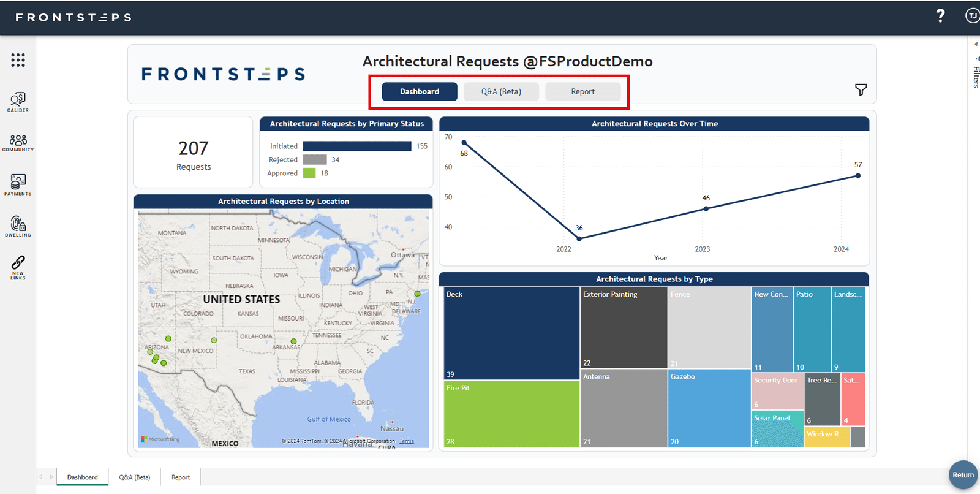Select the Patio treemap tile
Image resolution: width=980 pixels, height=494 pixels.
point(812,330)
